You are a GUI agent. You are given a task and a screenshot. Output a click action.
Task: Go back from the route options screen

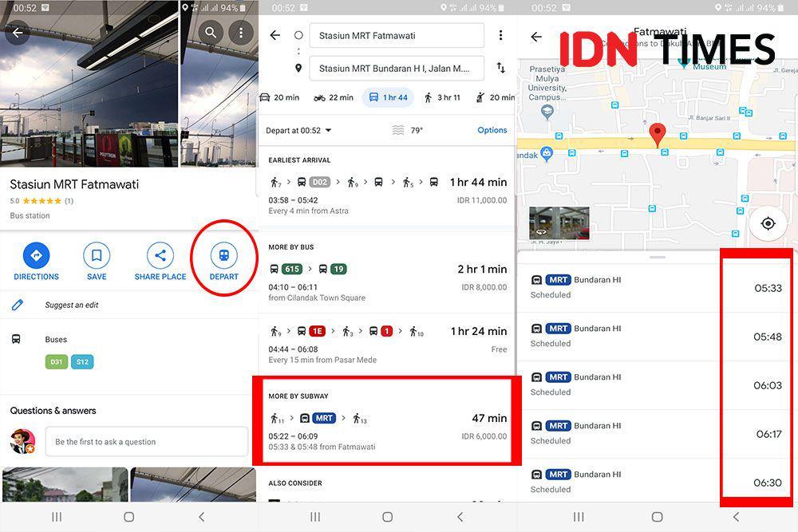(x=275, y=35)
